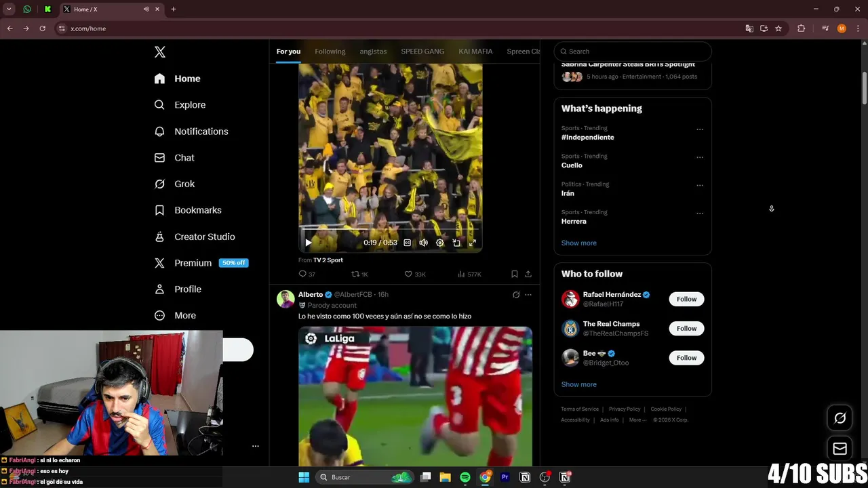Share the TV 2 Sport post
868x488 pixels.
point(528,274)
